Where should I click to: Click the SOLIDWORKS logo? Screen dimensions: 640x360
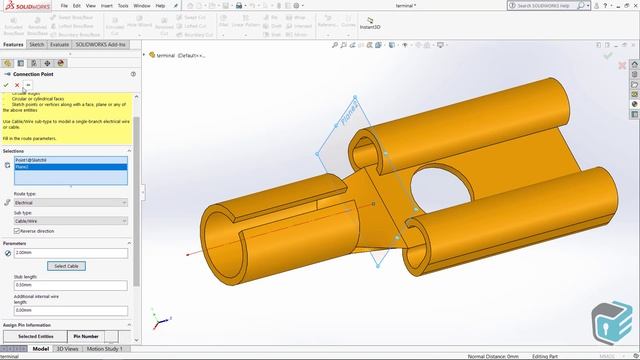[28, 6]
